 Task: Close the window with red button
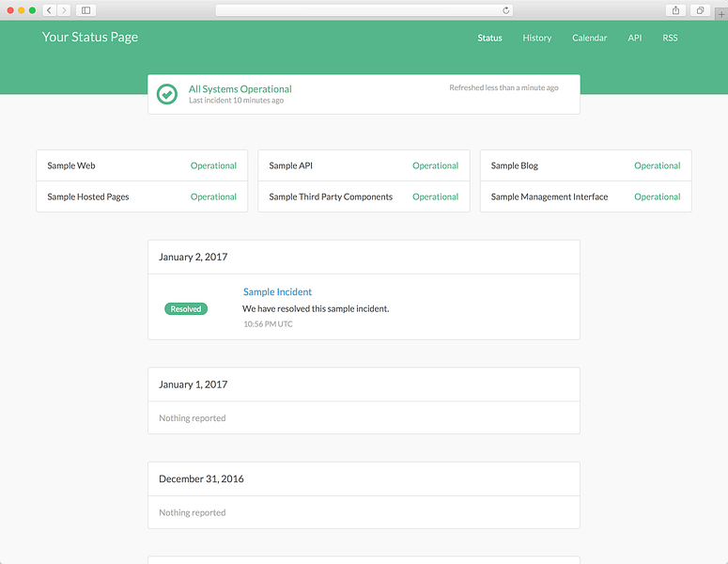click(x=10, y=10)
